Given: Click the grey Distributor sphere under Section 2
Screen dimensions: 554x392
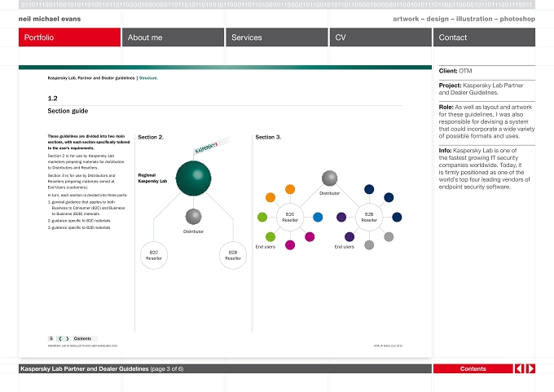Looking at the screenshot, I should coord(193,216).
